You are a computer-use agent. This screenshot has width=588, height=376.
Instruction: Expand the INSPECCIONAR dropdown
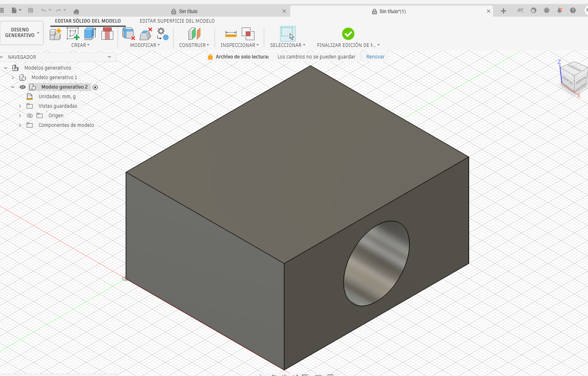(x=240, y=45)
